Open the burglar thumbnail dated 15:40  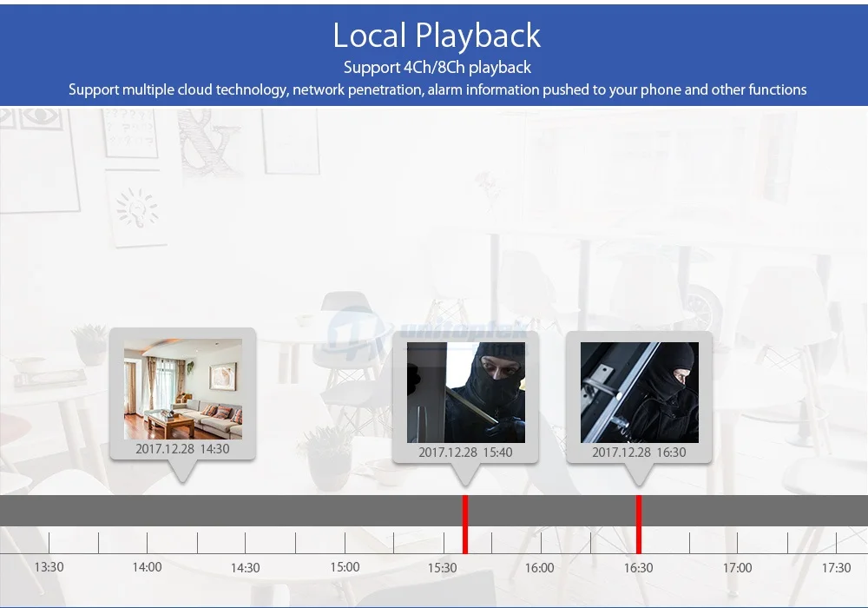466,392
